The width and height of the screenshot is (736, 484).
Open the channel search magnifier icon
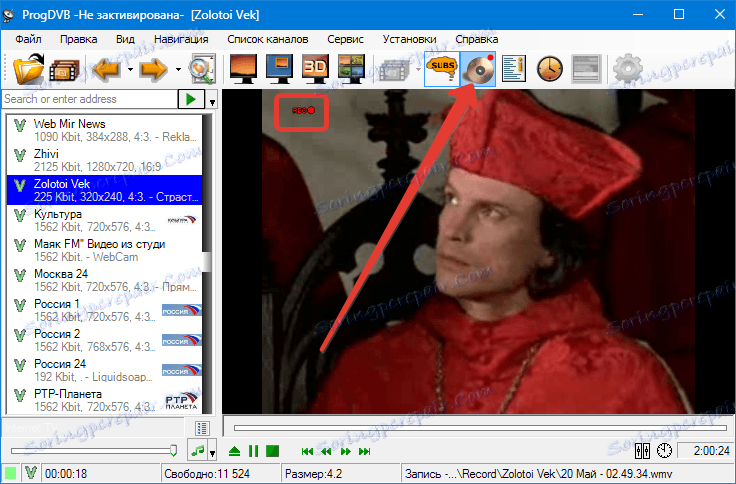[x=202, y=69]
